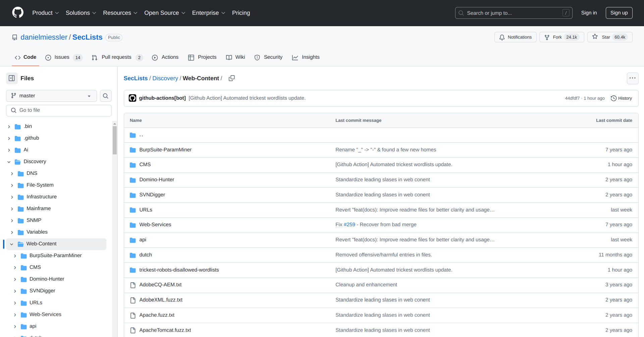Open trickest-robots-disallowed-wordlists folder
The height and width of the screenshot is (337, 644).
pos(179,270)
